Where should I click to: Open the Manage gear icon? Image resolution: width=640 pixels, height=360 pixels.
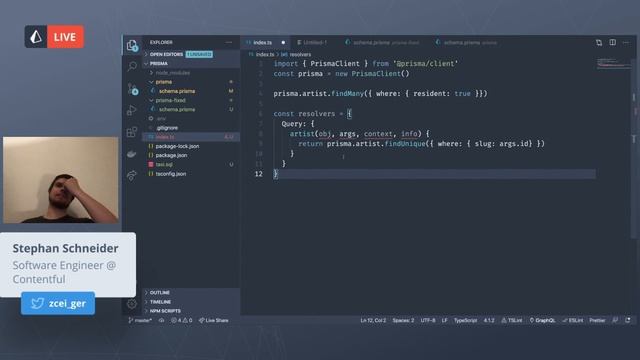coord(132,304)
